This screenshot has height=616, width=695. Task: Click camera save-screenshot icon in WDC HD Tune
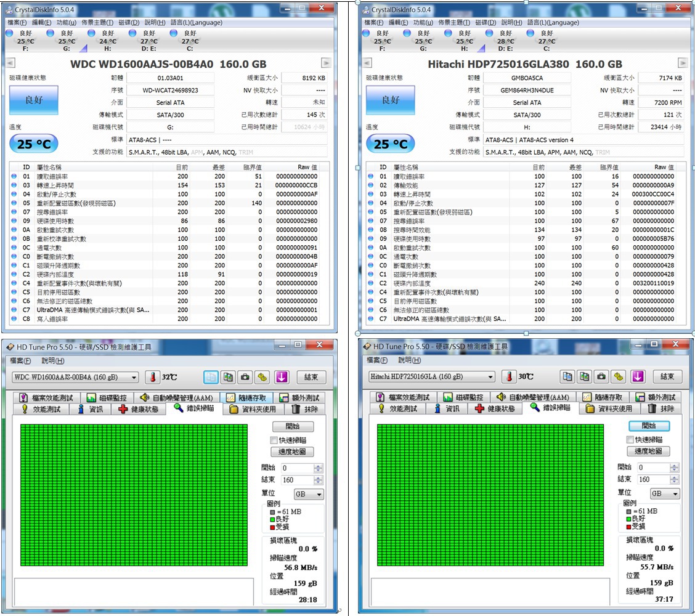(x=245, y=377)
